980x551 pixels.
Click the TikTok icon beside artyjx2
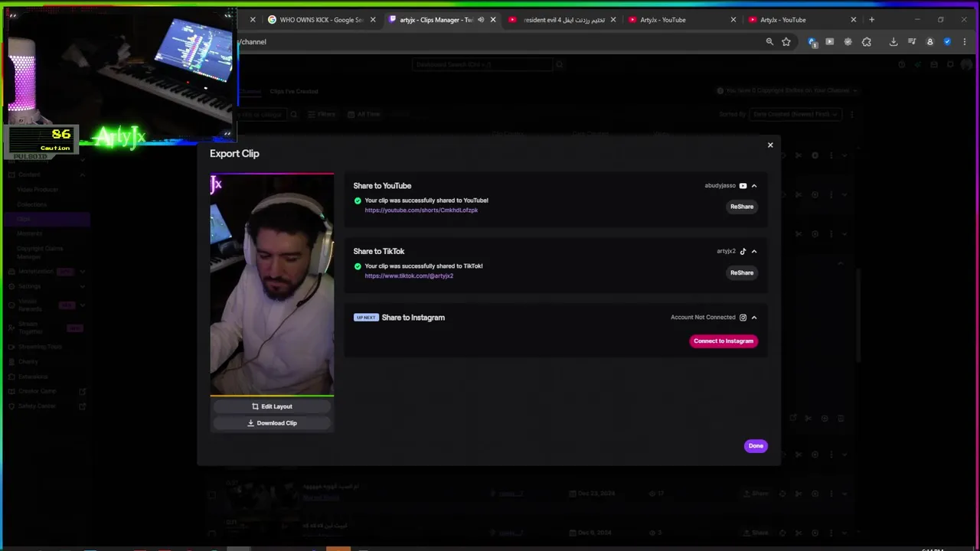click(743, 251)
